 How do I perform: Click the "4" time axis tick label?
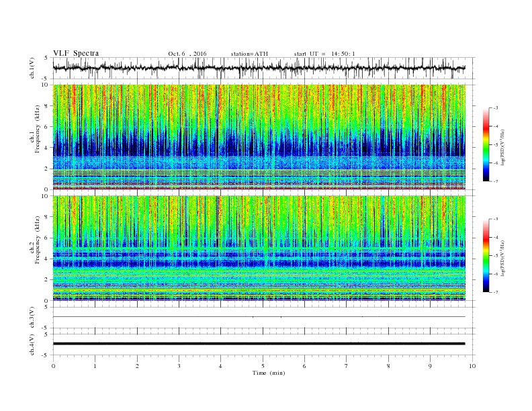[221, 366]
